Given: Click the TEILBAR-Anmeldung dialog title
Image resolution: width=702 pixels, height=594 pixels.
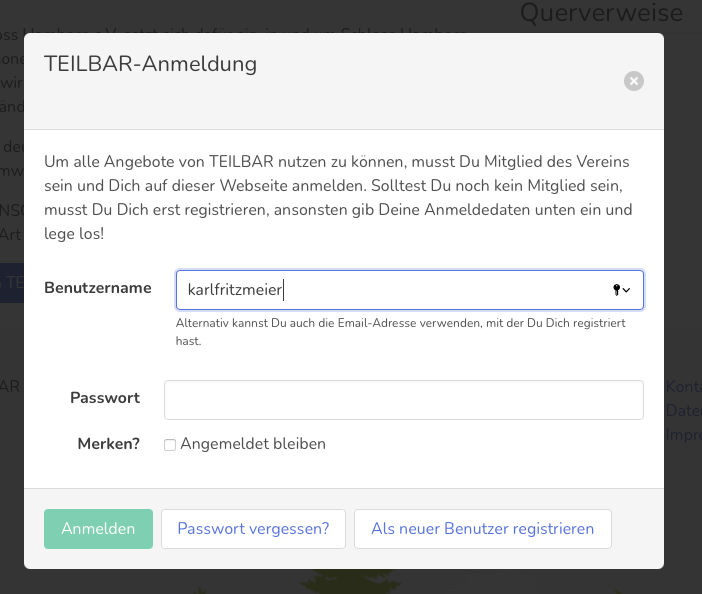Looking at the screenshot, I should click(150, 65).
